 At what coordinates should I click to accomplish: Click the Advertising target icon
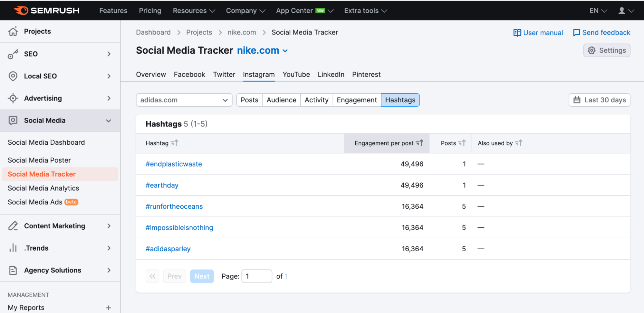(13, 98)
